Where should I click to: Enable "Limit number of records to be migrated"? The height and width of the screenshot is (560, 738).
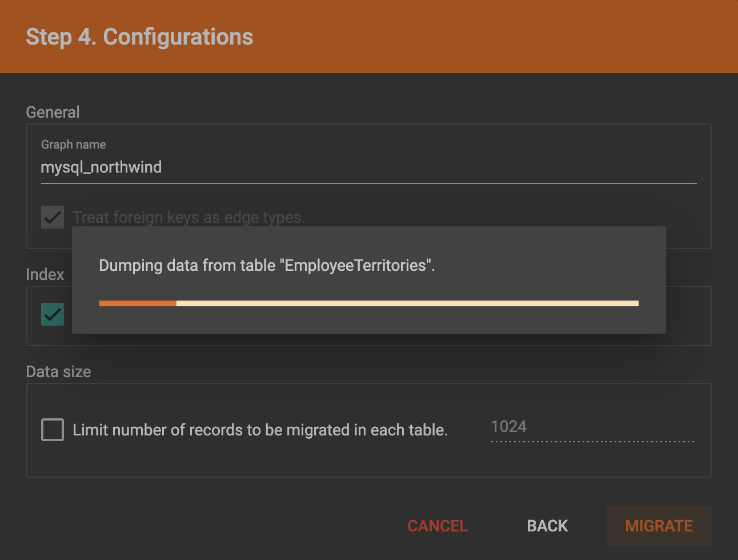click(x=52, y=430)
